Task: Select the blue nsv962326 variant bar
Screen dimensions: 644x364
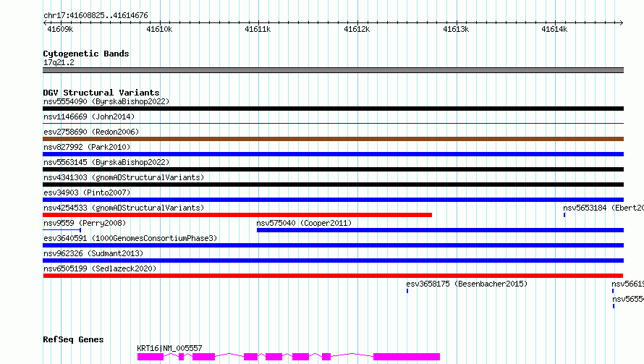Action: click(333, 261)
